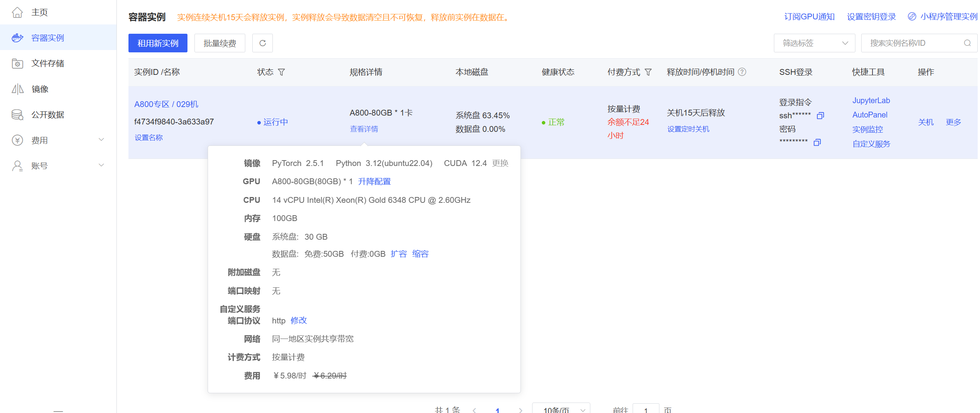Screen dimensions: 980x413
Task: Click the payment method filter icon
Action: tap(648, 72)
